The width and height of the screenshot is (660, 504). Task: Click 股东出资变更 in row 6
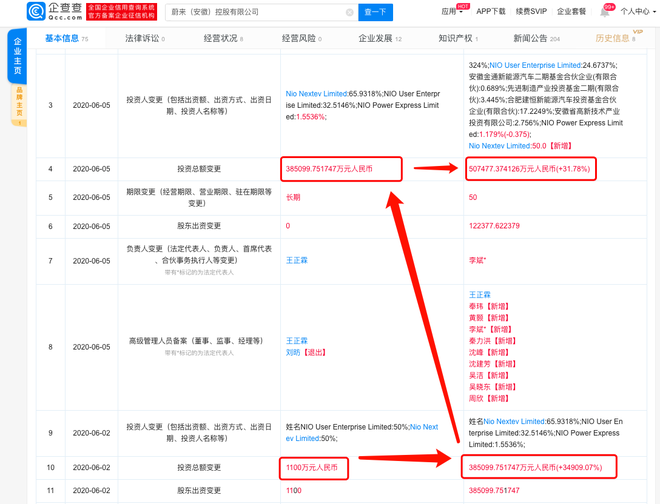click(199, 226)
